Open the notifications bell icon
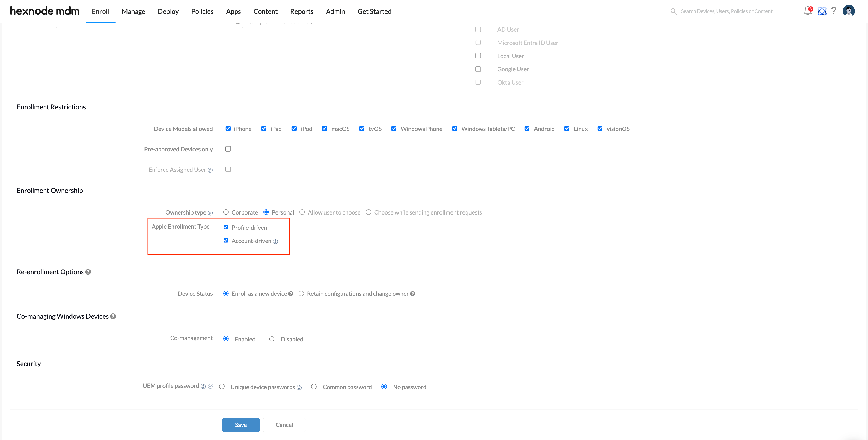This screenshot has height=440, width=868. click(x=807, y=11)
